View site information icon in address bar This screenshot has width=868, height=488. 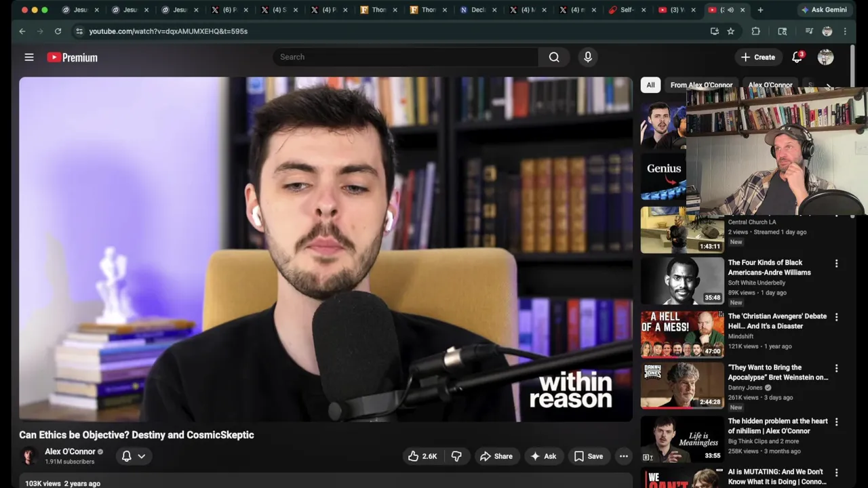pyautogui.click(x=79, y=31)
